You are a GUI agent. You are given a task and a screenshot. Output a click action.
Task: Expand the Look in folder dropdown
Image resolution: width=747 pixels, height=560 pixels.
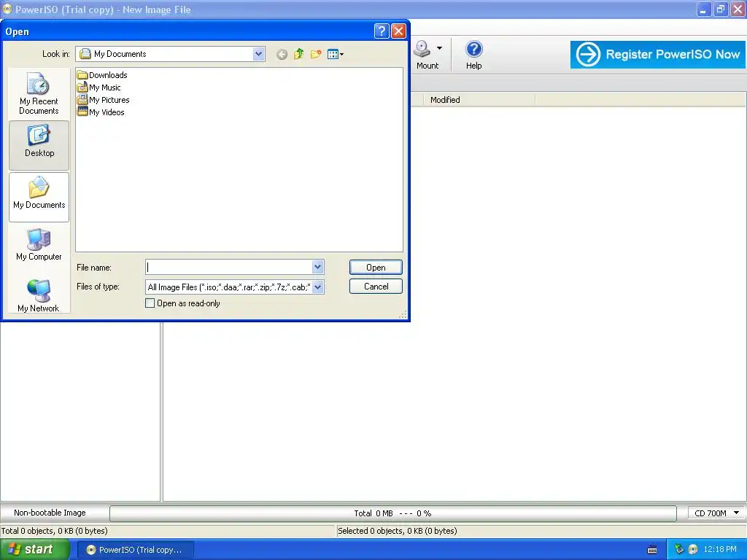point(258,54)
